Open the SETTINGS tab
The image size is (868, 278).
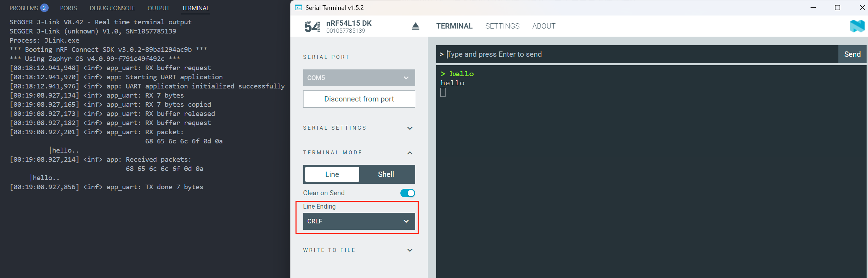pyautogui.click(x=502, y=26)
